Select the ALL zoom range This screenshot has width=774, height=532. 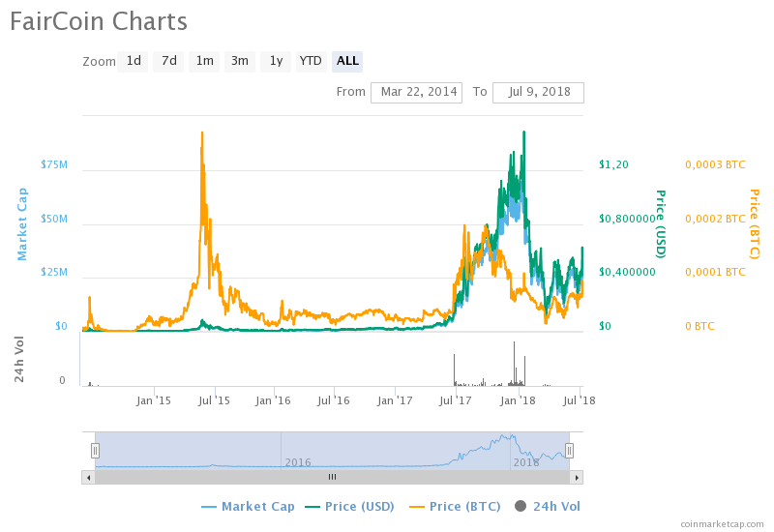coord(347,61)
